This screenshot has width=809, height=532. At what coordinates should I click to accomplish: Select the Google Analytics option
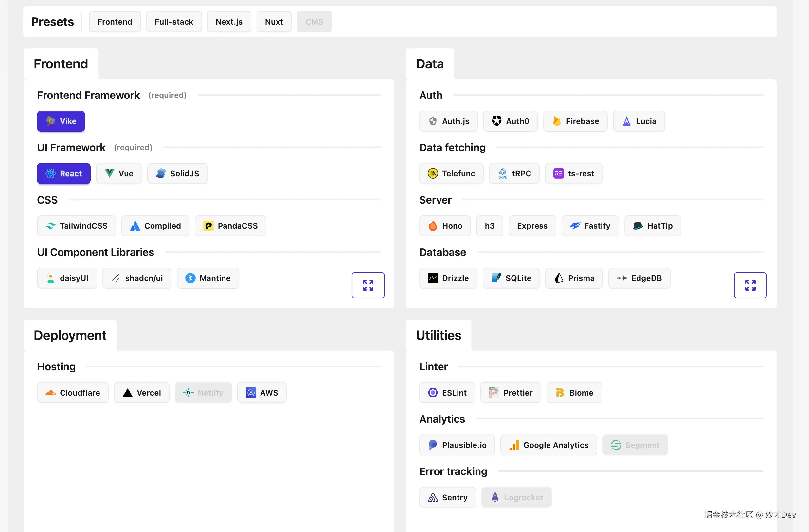[x=548, y=445]
